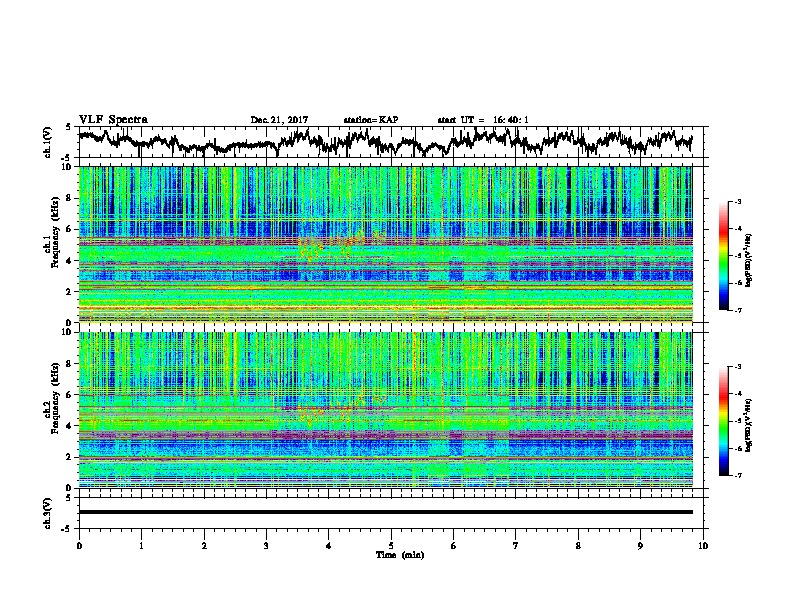Click the ch.3(V) flat black trace
The width and height of the screenshot is (792, 612).
click(x=385, y=512)
